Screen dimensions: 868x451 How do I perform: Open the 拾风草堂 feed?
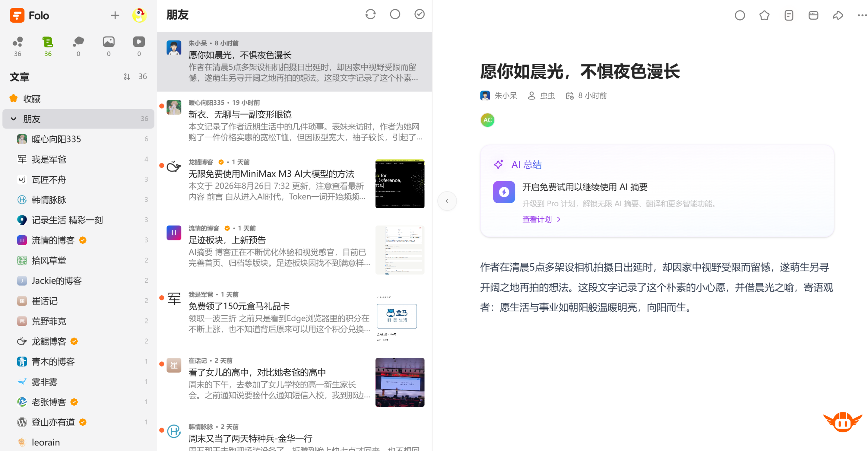tap(78, 260)
